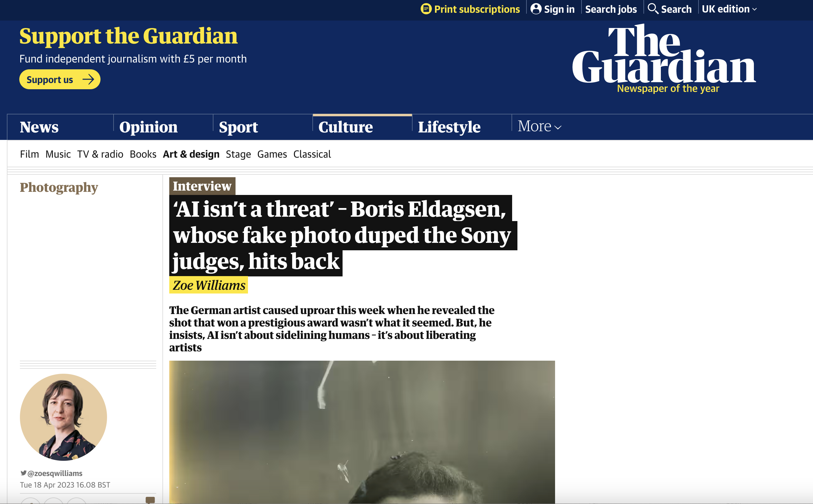Click the Sign in profile icon

pos(535,9)
